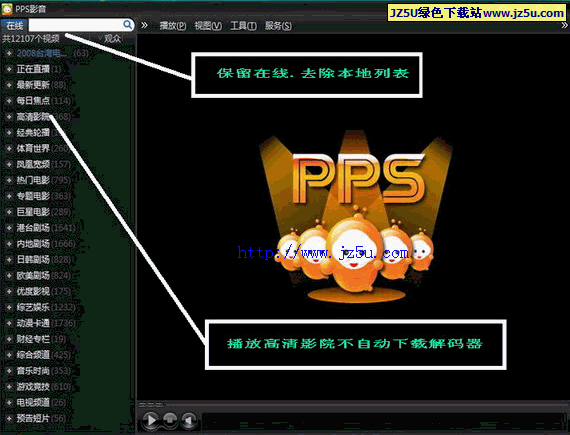Viewport: 570px width, 435px height.
Task: Expand the 港台剧场 category
Action: point(9,228)
